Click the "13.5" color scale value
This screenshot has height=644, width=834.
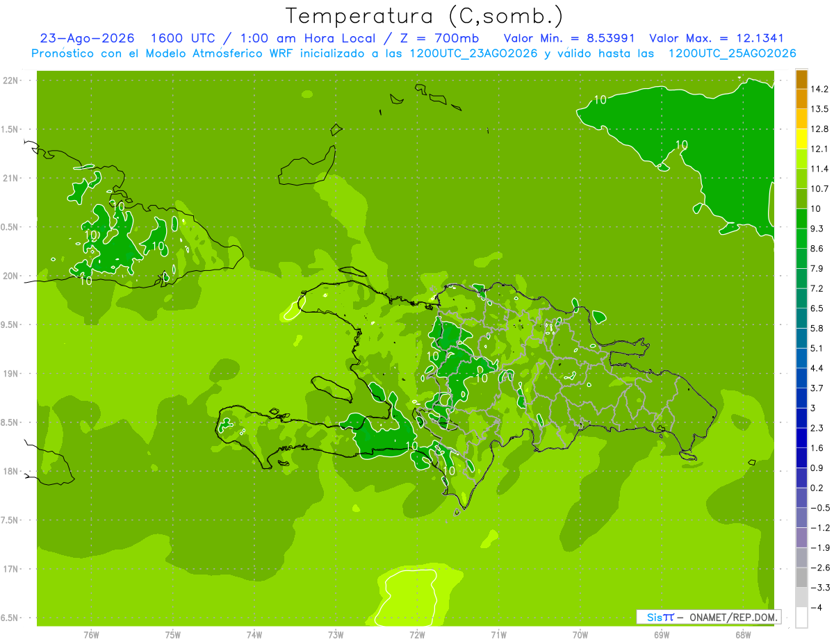819,109
